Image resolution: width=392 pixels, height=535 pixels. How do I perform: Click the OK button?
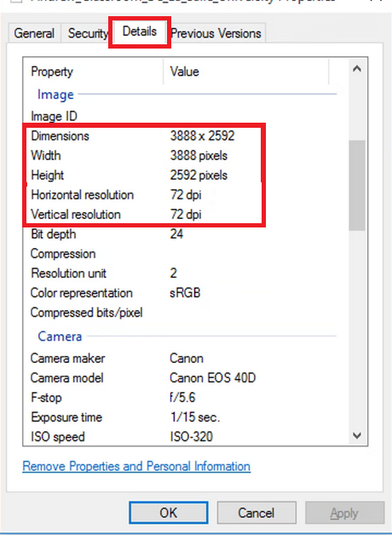click(169, 513)
